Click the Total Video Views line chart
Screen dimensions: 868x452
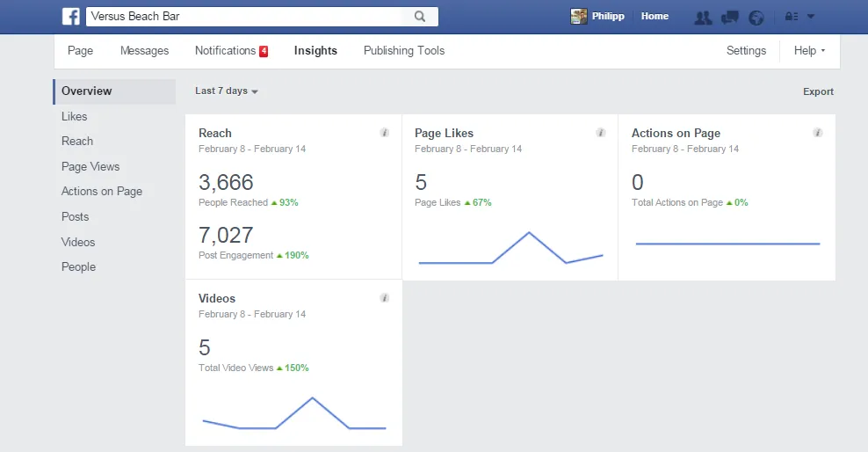(x=294, y=413)
